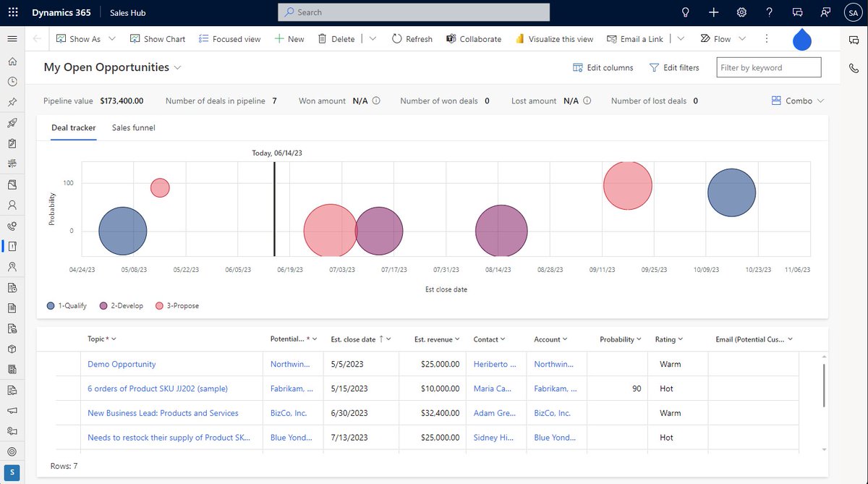Open the SA account avatar
The height and width of the screenshot is (484, 868).
(852, 12)
